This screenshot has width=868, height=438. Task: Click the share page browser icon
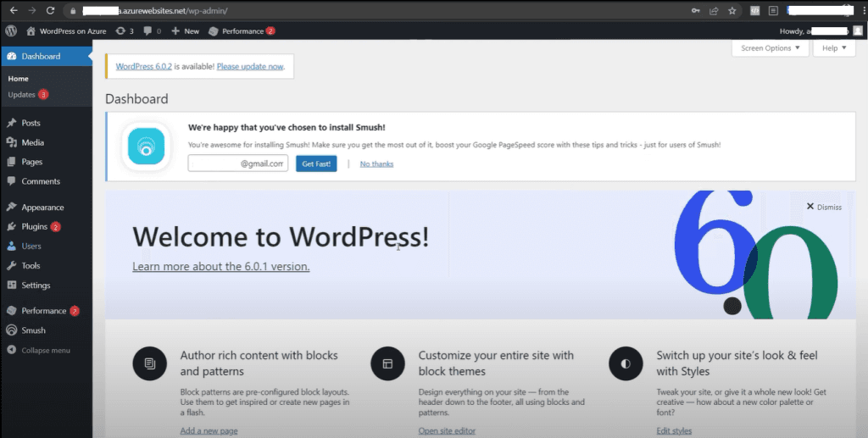tap(714, 10)
